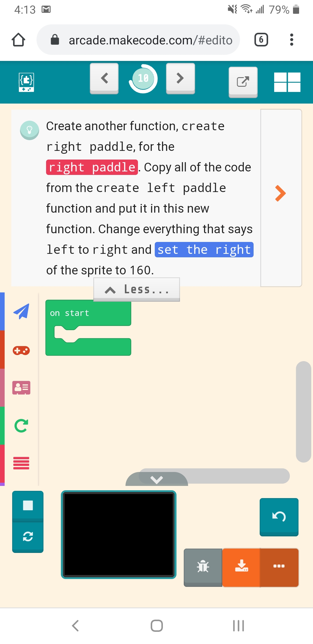
Task: Expand the next tutorial hint with orange chevron
Action: (280, 193)
